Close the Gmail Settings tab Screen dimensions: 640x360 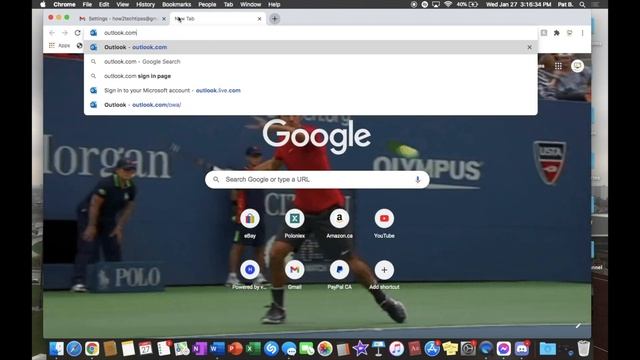[x=164, y=19]
